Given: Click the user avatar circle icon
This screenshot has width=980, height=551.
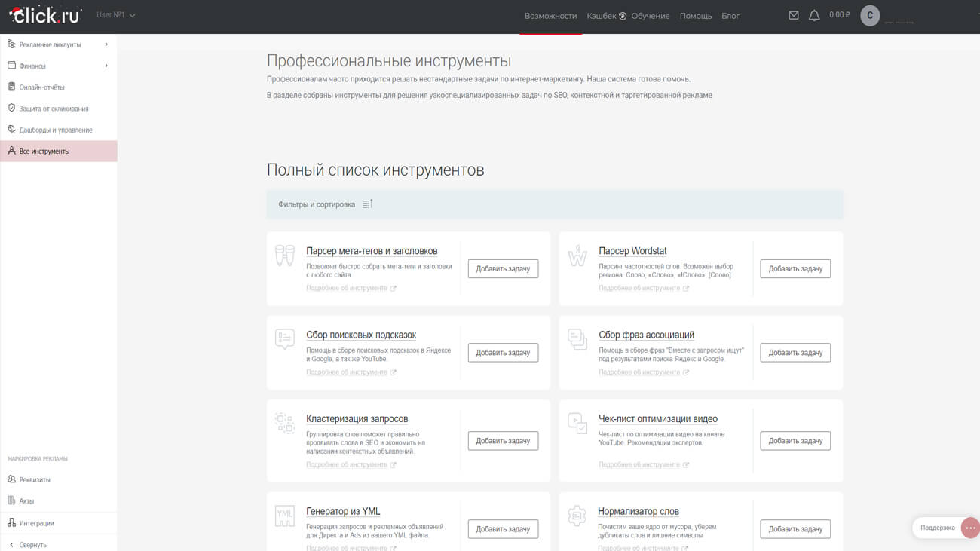Looking at the screenshot, I should (x=870, y=15).
